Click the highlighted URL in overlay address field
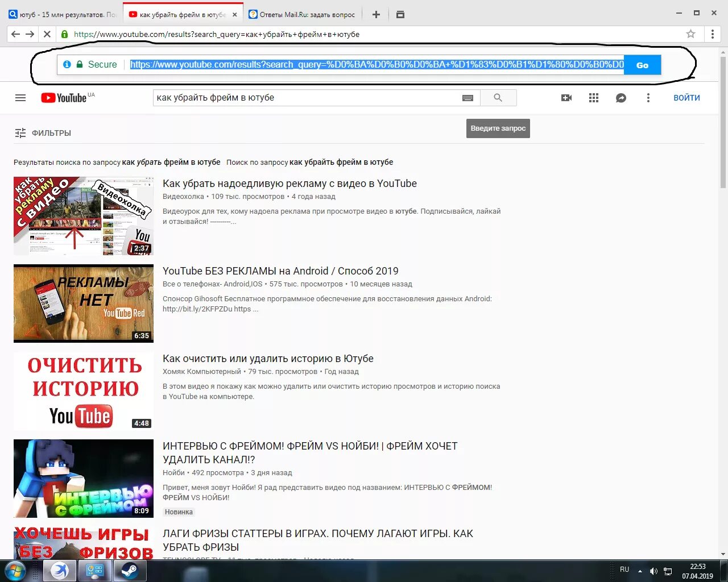The width and height of the screenshot is (728, 582). 377,64
